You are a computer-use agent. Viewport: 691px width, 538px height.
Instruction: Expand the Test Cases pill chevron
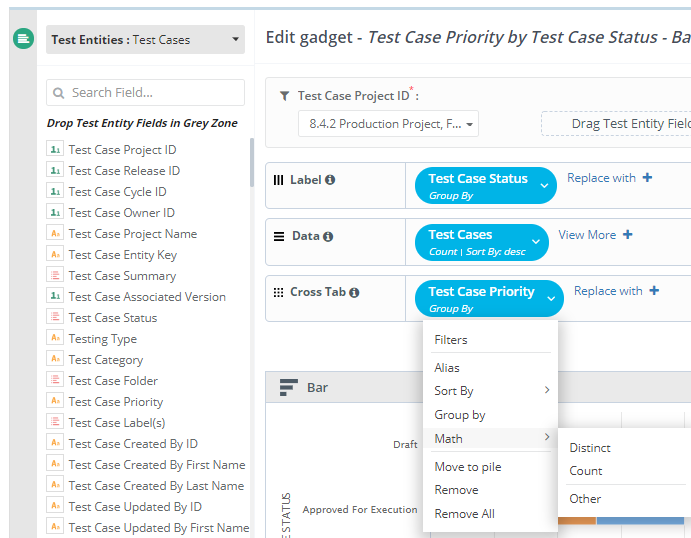click(537, 242)
